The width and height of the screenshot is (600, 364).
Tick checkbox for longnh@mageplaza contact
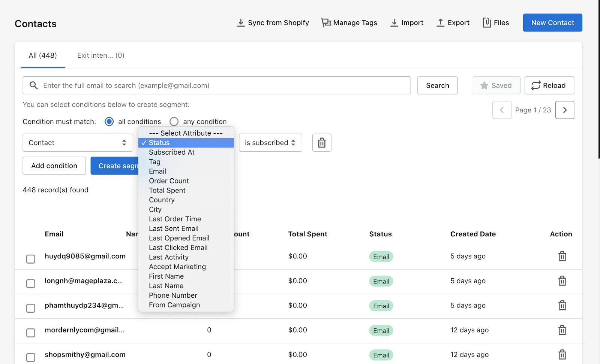tap(31, 283)
